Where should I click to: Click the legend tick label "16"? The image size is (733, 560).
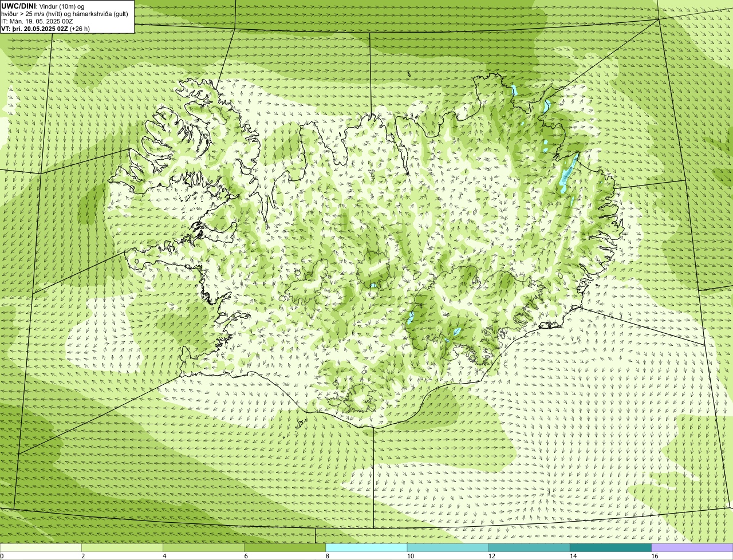click(x=655, y=556)
